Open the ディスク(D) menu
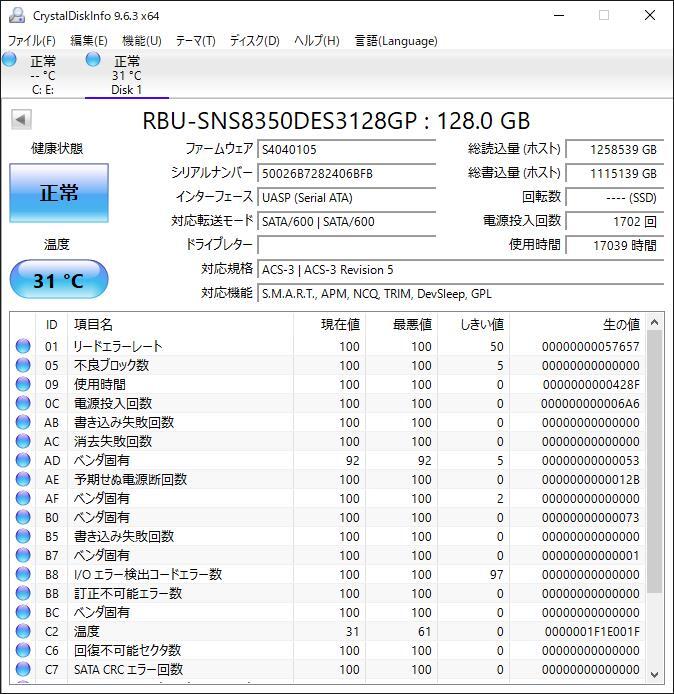The height and width of the screenshot is (694, 674). tap(254, 41)
